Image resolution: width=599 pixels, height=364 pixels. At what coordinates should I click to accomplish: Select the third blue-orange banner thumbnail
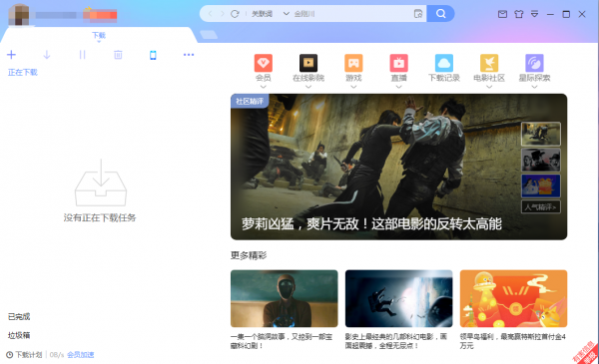[x=541, y=185]
